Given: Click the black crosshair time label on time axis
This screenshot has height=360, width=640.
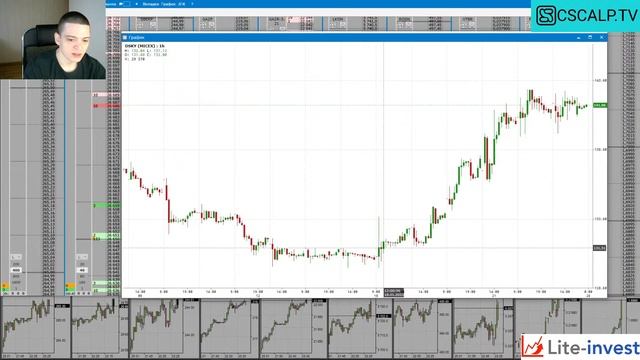Looking at the screenshot, I should (x=393, y=292).
